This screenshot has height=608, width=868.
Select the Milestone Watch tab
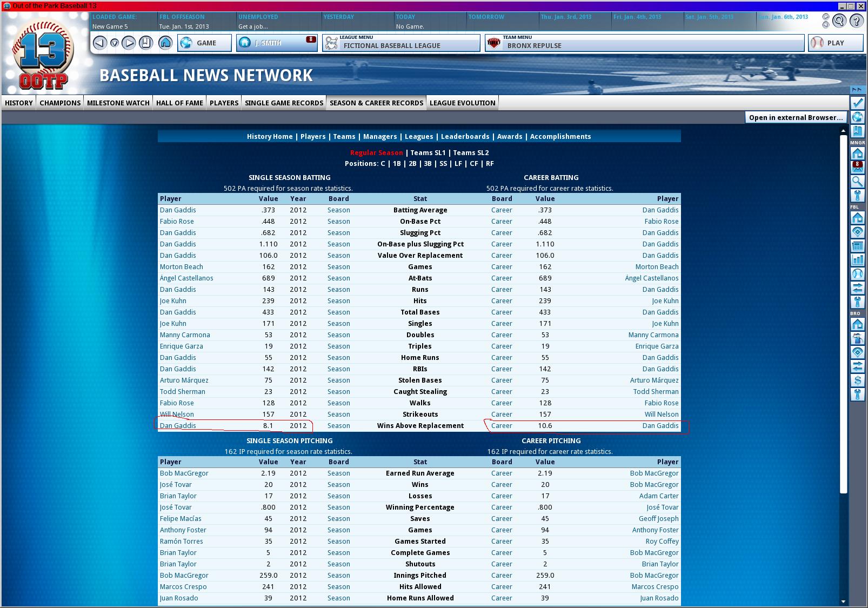[x=118, y=103]
